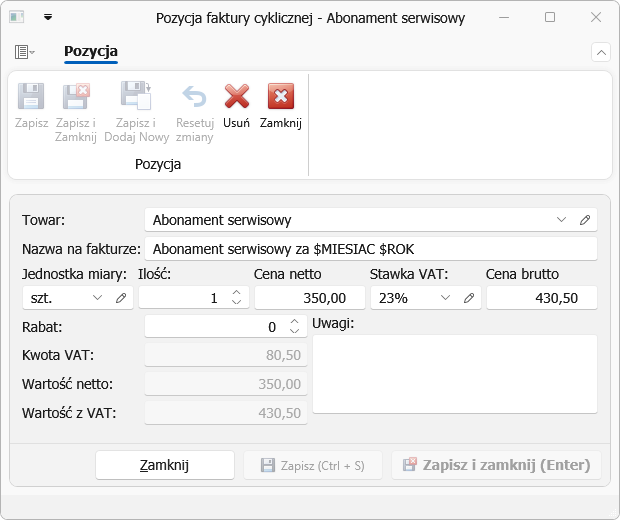The width and height of the screenshot is (620, 520).
Task: Expand the Stawka VAT dropdown
Action: 446,298
